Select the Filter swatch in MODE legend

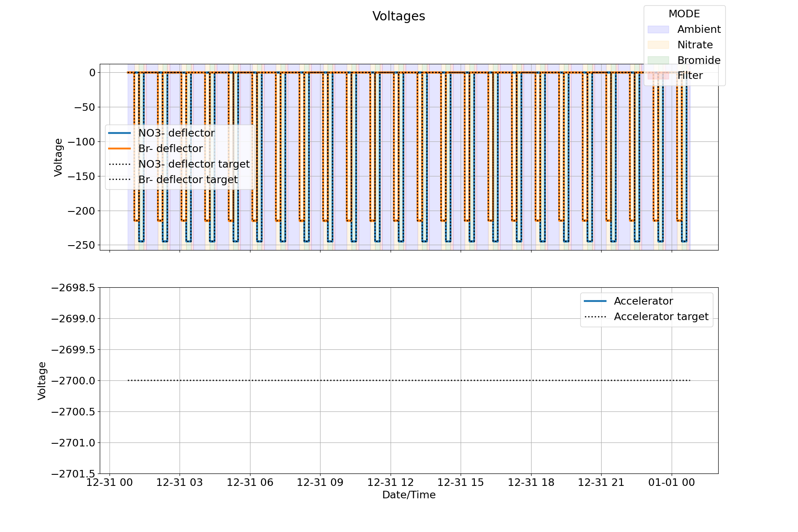coord(658,76)
